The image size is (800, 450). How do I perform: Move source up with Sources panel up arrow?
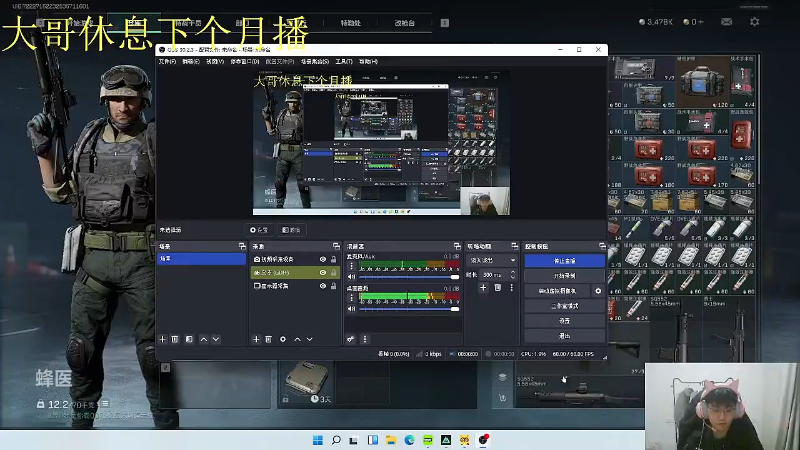[297, 339]
